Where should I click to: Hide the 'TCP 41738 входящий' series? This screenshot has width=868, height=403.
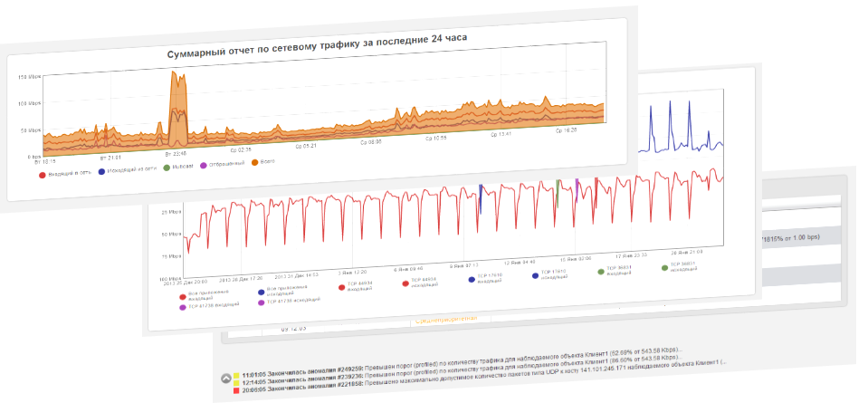pos(210,305)
